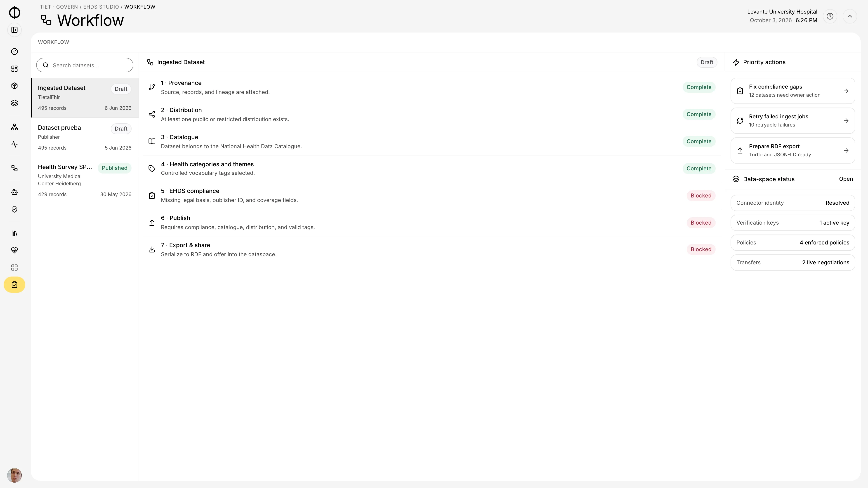
Task: Open the library books sidebar icon
Action: (14, 233)
